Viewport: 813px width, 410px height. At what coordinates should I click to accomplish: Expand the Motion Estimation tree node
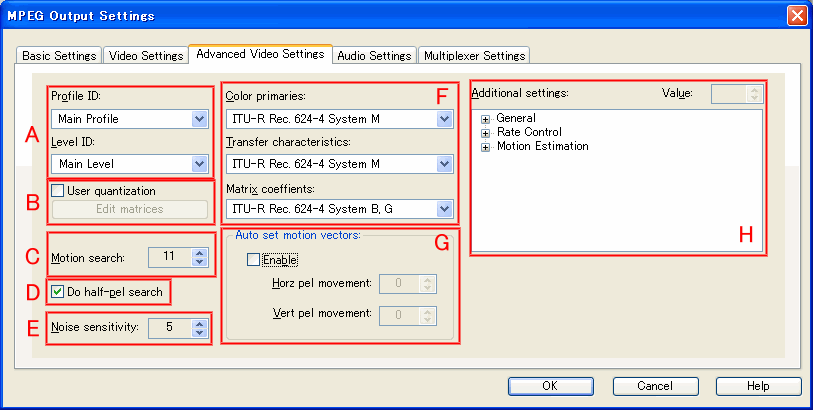click(486, 146)
